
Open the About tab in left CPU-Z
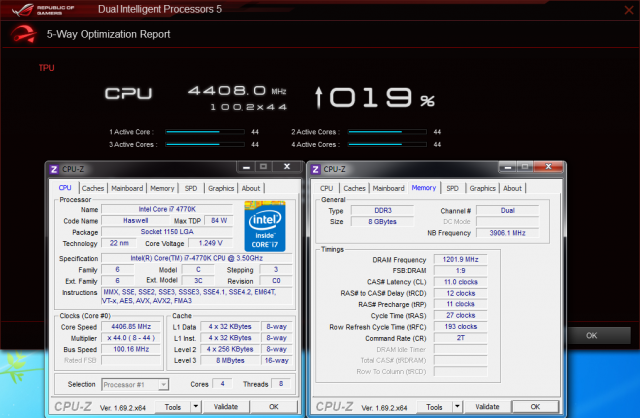[x=251, y=188]
